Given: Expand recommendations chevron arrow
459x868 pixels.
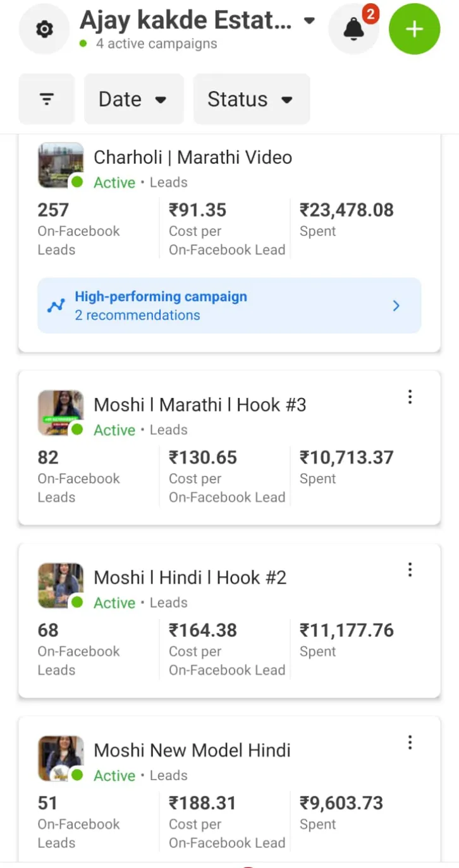Looking at the screenshot, I should coord(396,306).
